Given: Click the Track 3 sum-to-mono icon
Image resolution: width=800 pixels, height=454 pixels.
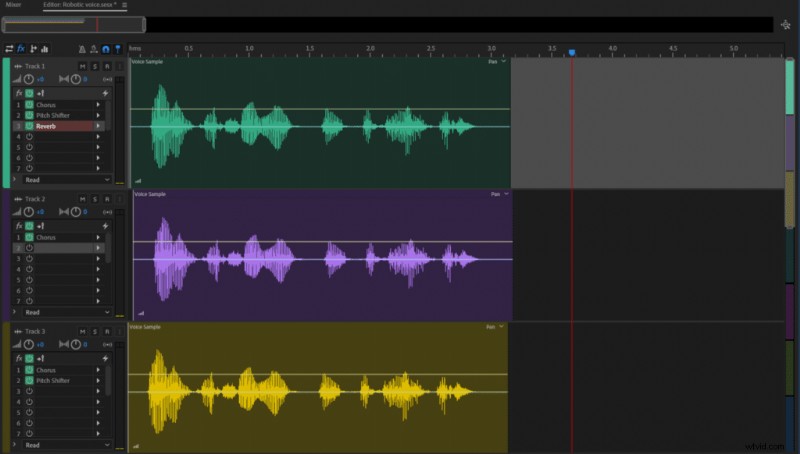Looking at the screenshot, I should [107, 345].
